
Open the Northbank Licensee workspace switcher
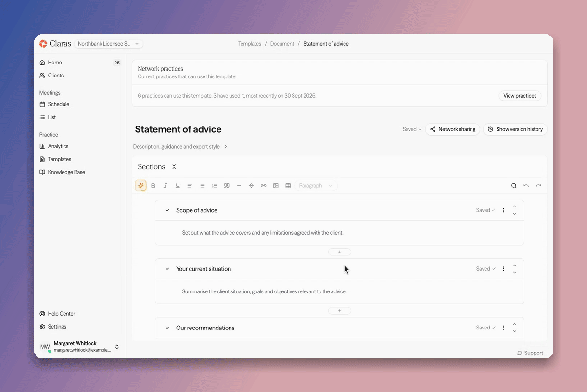(109, 44)
